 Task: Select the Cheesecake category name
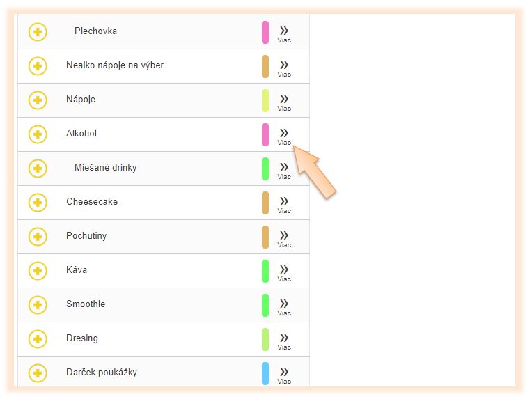92,201
